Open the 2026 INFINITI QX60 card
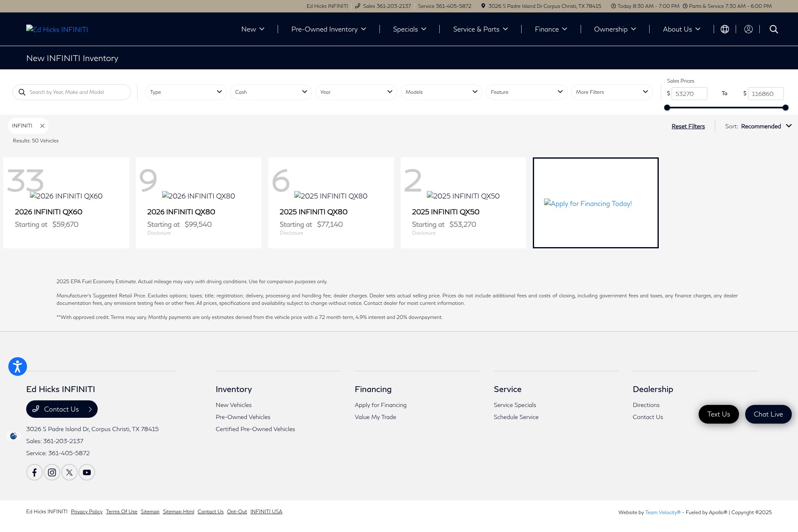 coord(66,203)
